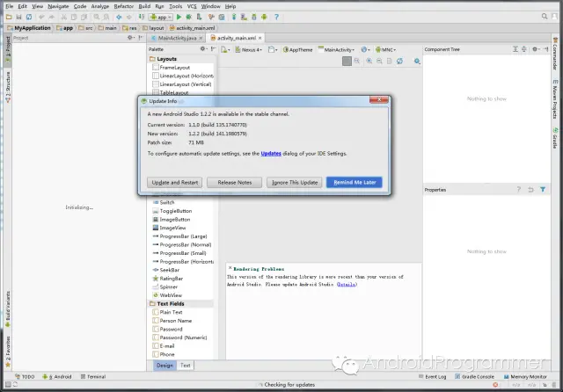The height and width of the screenshot is (392, 563).
Task: Click AppTheme theme selector
Action: (297, 50)
